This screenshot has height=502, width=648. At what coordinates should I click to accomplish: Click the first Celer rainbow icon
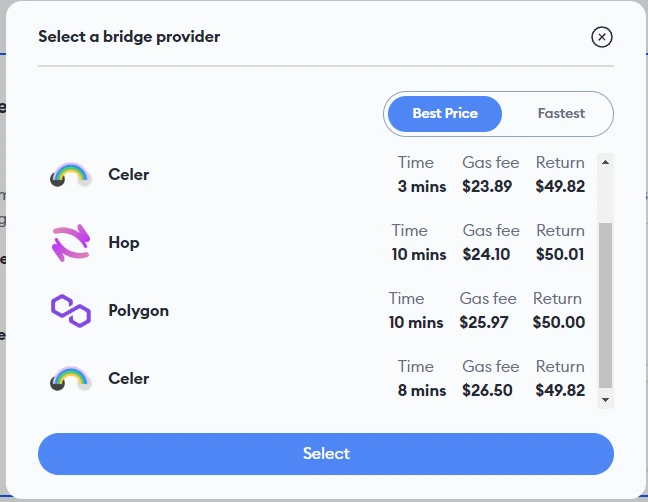point(71,174)
